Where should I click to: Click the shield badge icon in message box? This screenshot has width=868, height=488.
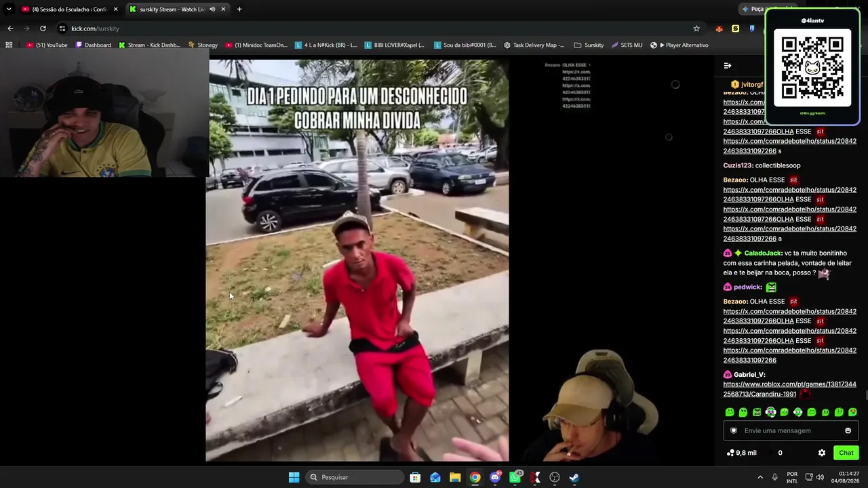coord(733,430)
